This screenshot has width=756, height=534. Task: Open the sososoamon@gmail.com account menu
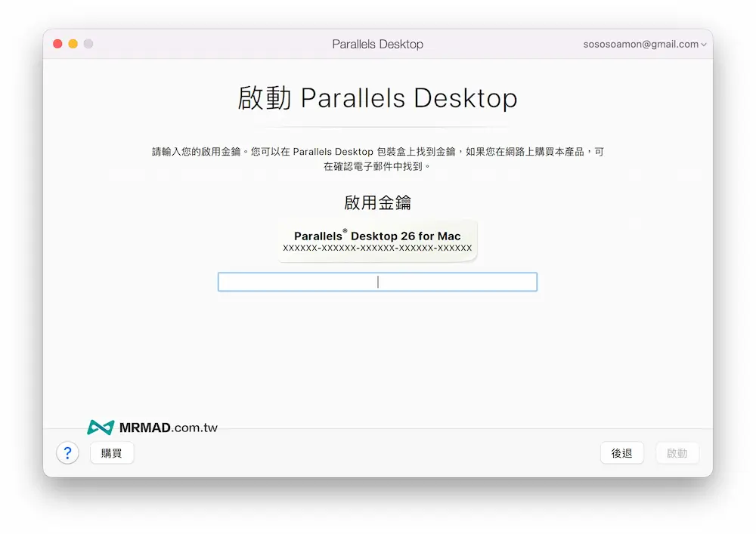(x=643, y=44)
